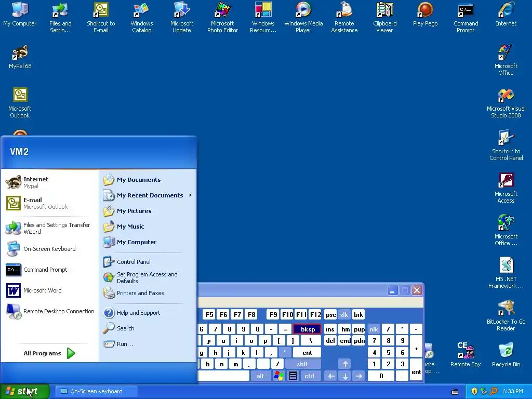Launch On-Screen Keyboard from Start menu

[x=49, y=249]
